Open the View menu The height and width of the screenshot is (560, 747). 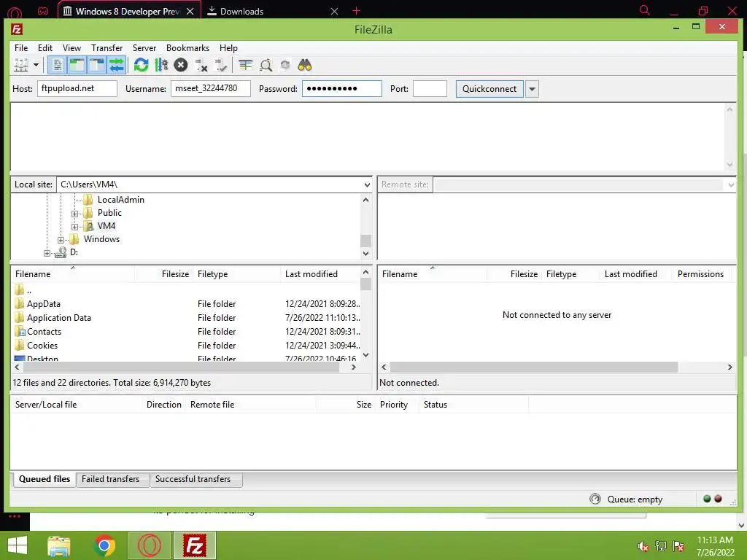71,48
